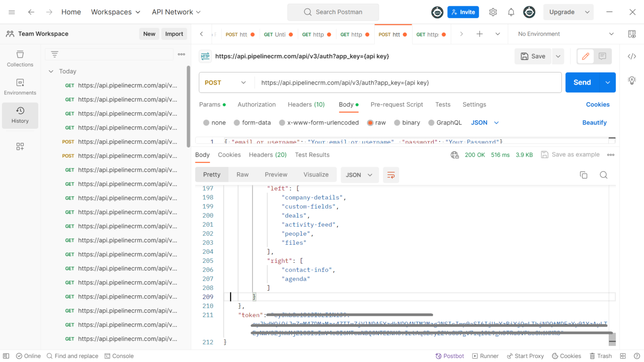Click the Import button
644x362 pixels.
(x=174, y=34)
